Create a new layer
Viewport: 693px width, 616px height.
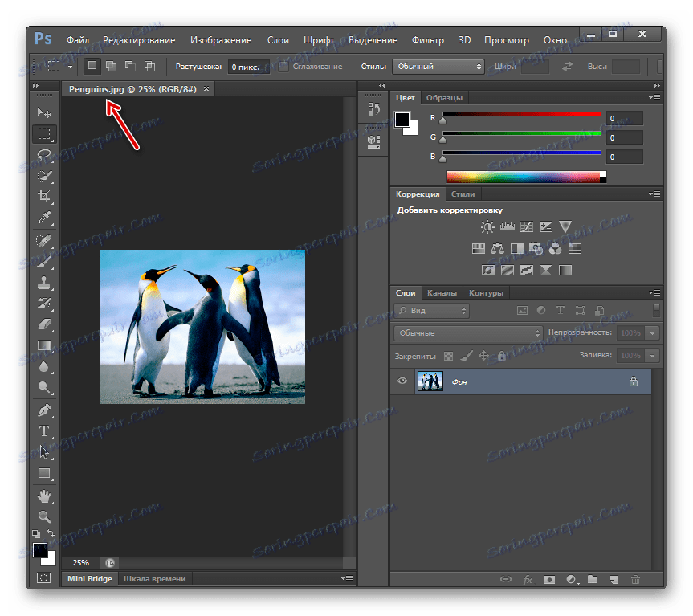(614, 579)
